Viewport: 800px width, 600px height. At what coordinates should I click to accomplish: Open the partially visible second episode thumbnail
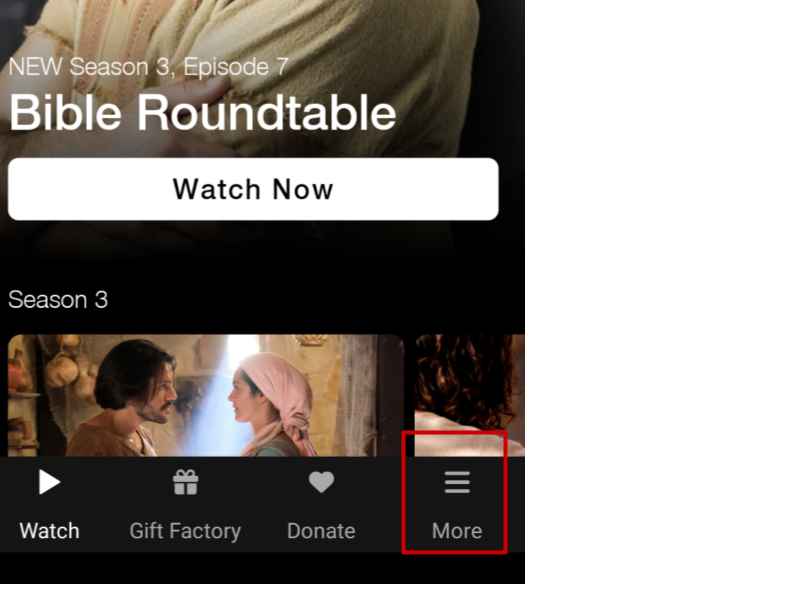tap(469, 395)
